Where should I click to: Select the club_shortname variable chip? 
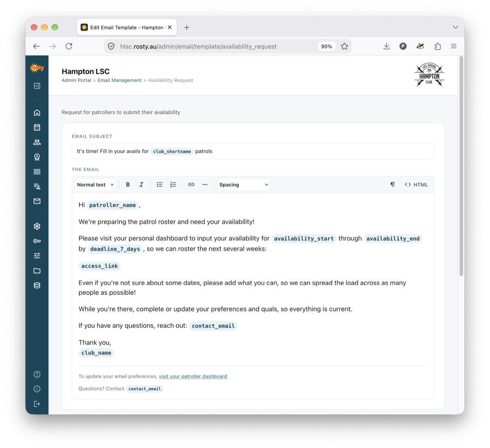pyautogui.click(x=172, y=151)
